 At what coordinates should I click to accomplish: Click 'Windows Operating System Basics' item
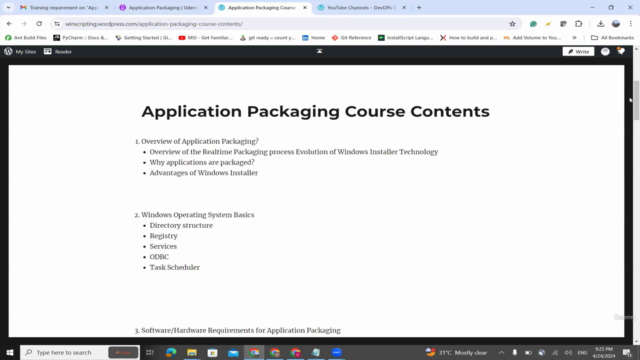pos(198,215)
